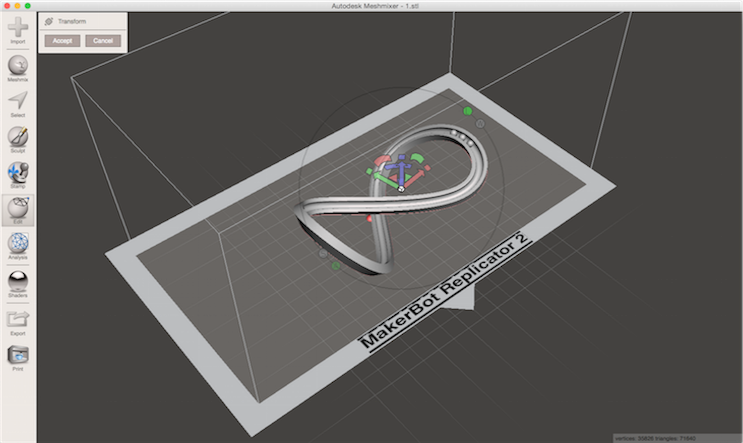Click the Transform panel title text
Image resolution: width=743 pixels, height=443 pixels.
point(72,21)
